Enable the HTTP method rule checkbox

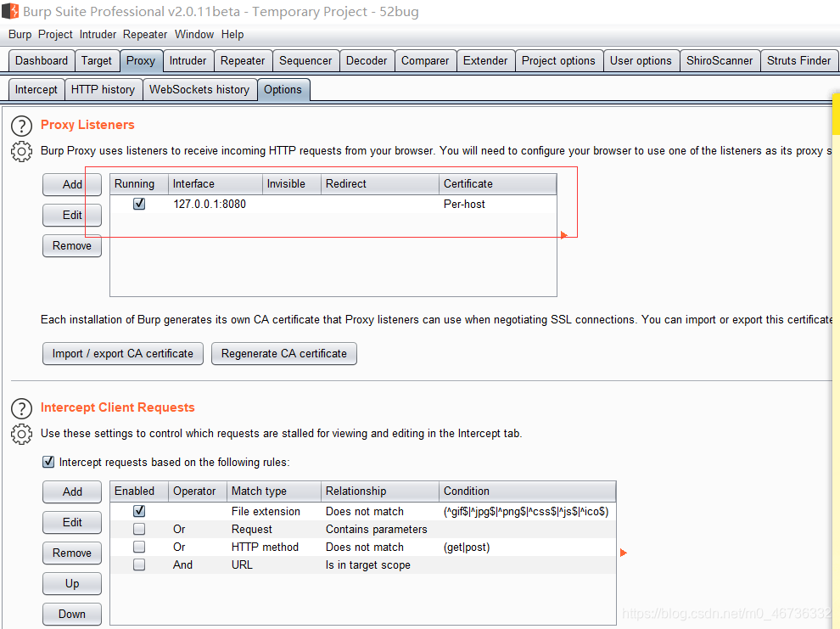click(139, 547)
